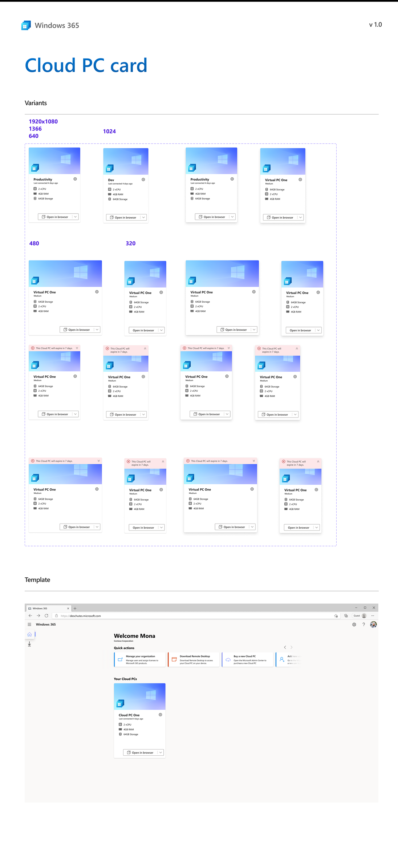
Task: Click the Quick actions heading
Action: [x=124, y=648]
